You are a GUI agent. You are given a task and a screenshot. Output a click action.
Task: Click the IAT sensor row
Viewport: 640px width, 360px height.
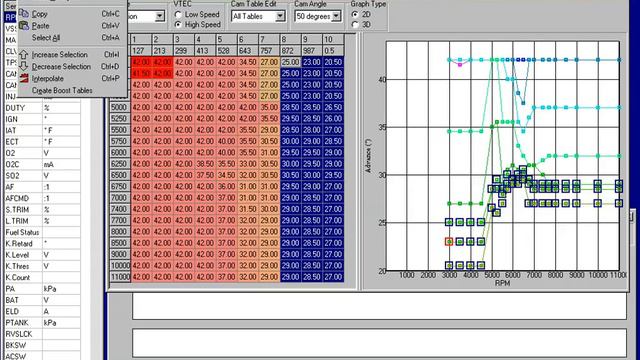pyautogui.click(x=42, y=131)
